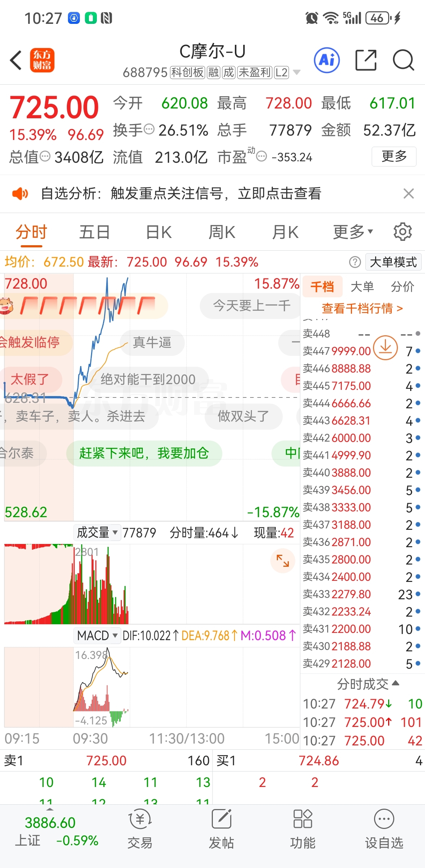Viewport: 425px width, 868px height.
Task: Close the 自选分析 notification banner
Action: [408, 193]
